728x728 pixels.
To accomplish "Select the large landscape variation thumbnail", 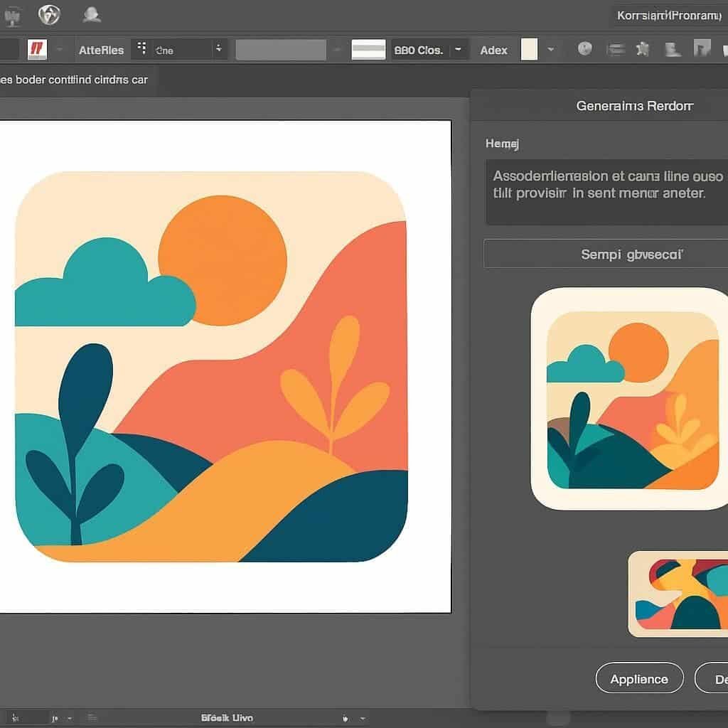I will click(x=629, y=399).
